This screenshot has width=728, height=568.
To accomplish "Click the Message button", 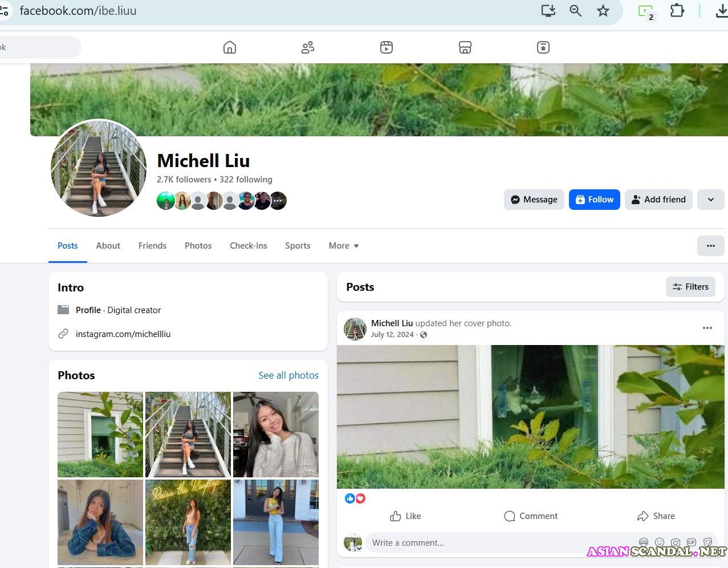I will coord(534,200).
